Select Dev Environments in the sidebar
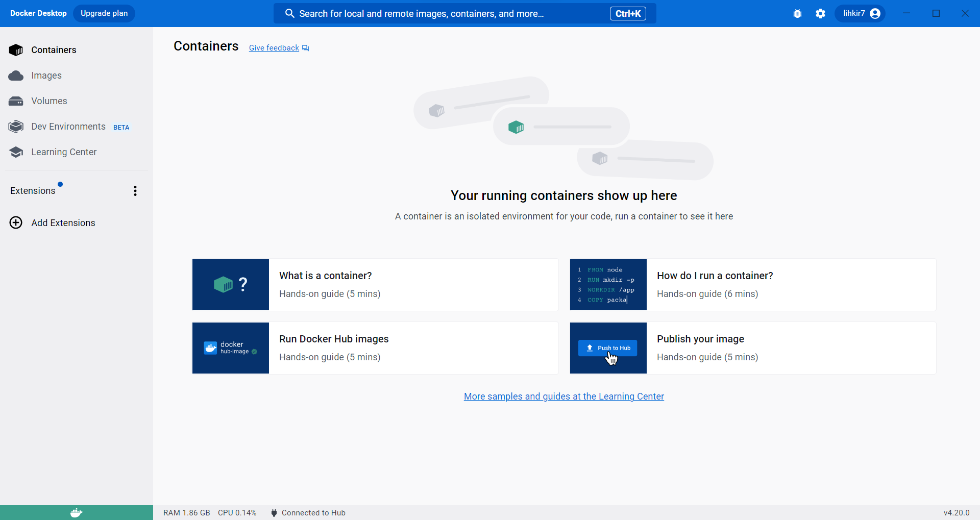980x520 pixels. point(68,127)
